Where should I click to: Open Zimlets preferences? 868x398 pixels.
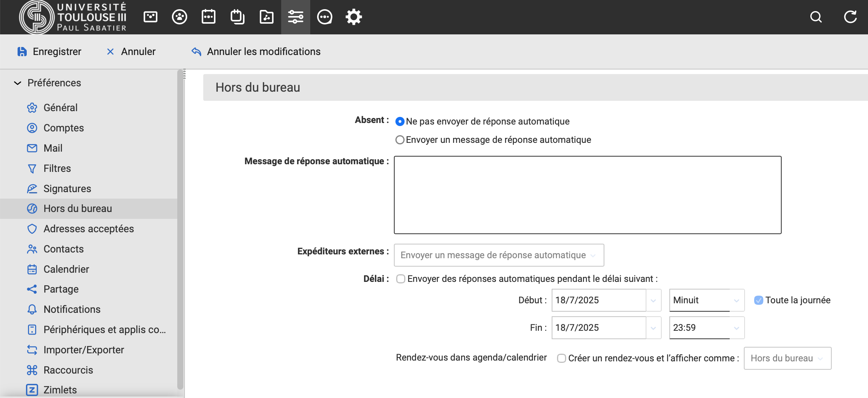89,390
